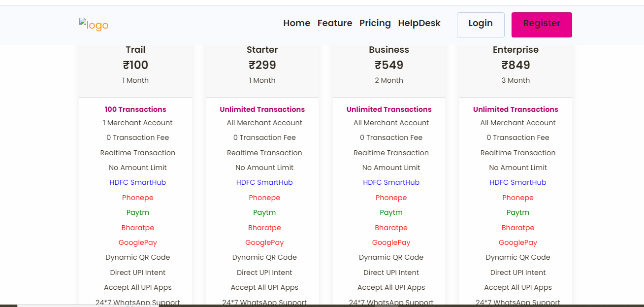Click 100 Transactions in Trail plan
The width and height of the screenshot is (644, 307).
(135, 109)
